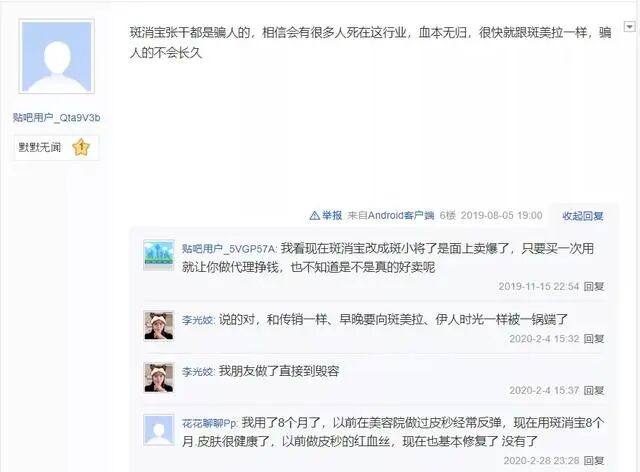Report the post using the 举报 warning icon
640x472 pixels.
(326, 215)
